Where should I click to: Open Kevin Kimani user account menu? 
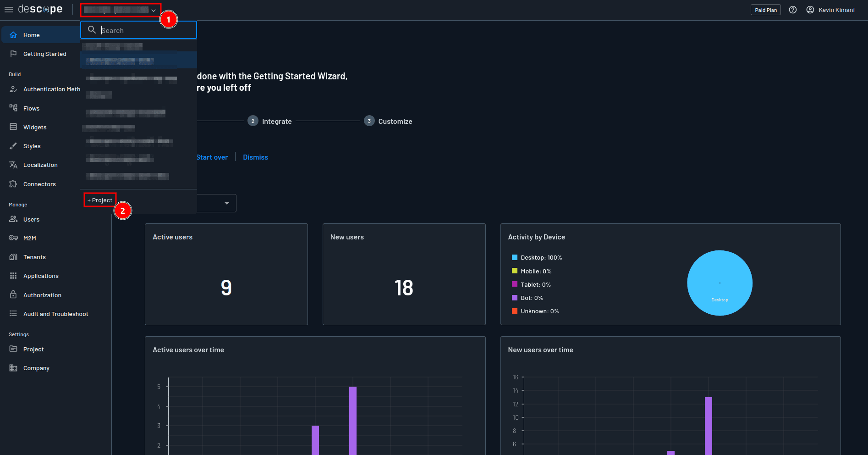(x=830, y=10)
